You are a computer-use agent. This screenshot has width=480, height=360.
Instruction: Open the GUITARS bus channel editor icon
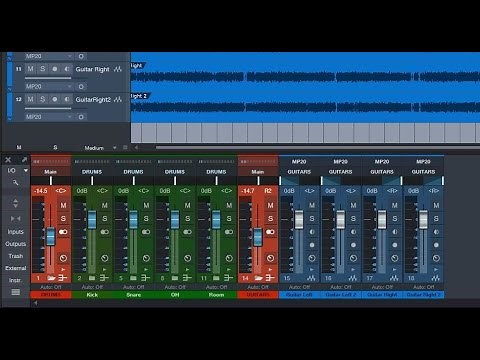click(x=270, y=278)
